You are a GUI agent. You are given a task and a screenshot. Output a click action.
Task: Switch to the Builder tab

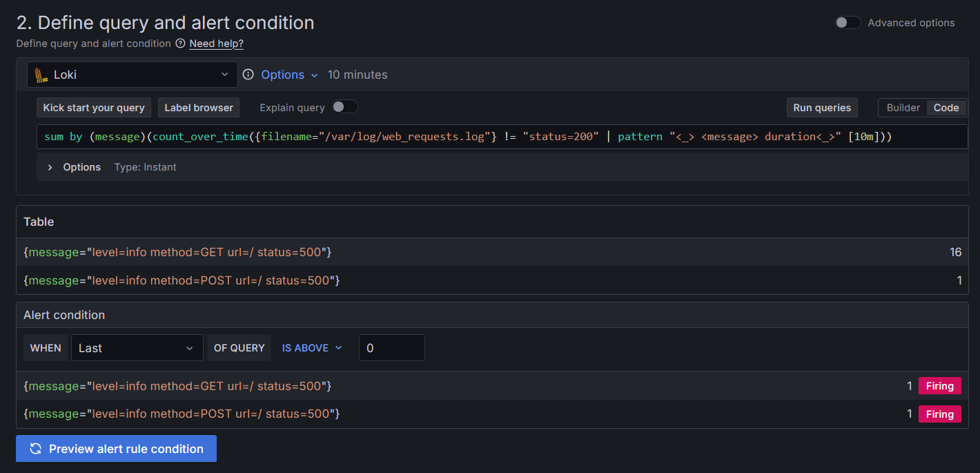[x=904, y=107]
